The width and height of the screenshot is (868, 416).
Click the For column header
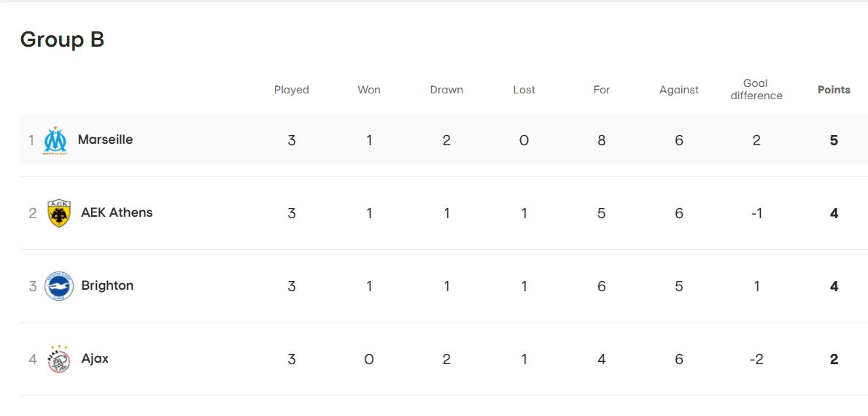[601, 90]
